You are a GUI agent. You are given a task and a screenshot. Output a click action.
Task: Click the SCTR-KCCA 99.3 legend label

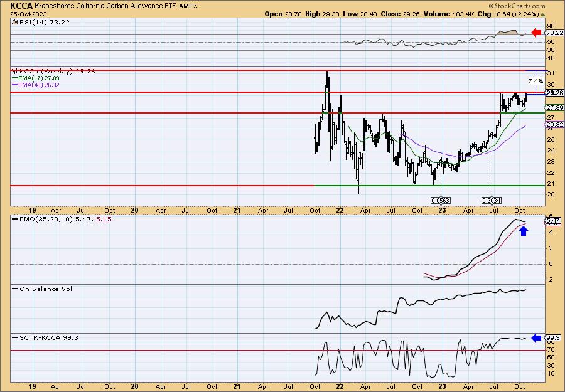45,337
